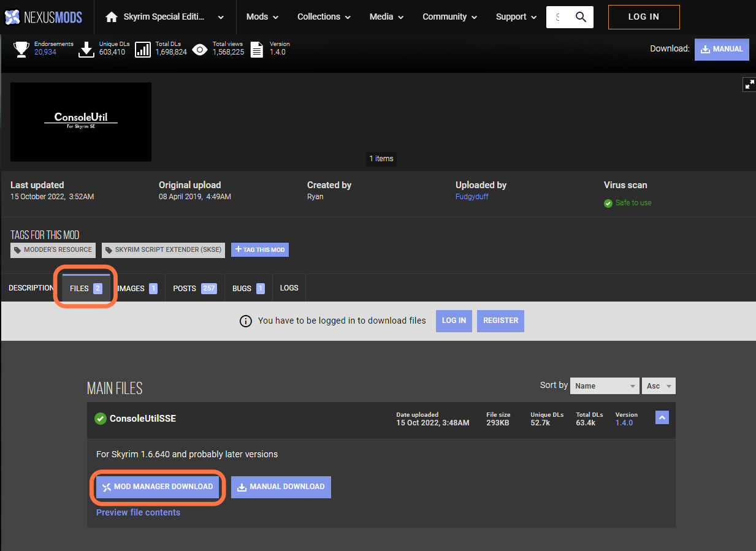The width and height of the screenshot is (756, 551).
Task: Click the search magnifier icon
Action: (581, 17)
